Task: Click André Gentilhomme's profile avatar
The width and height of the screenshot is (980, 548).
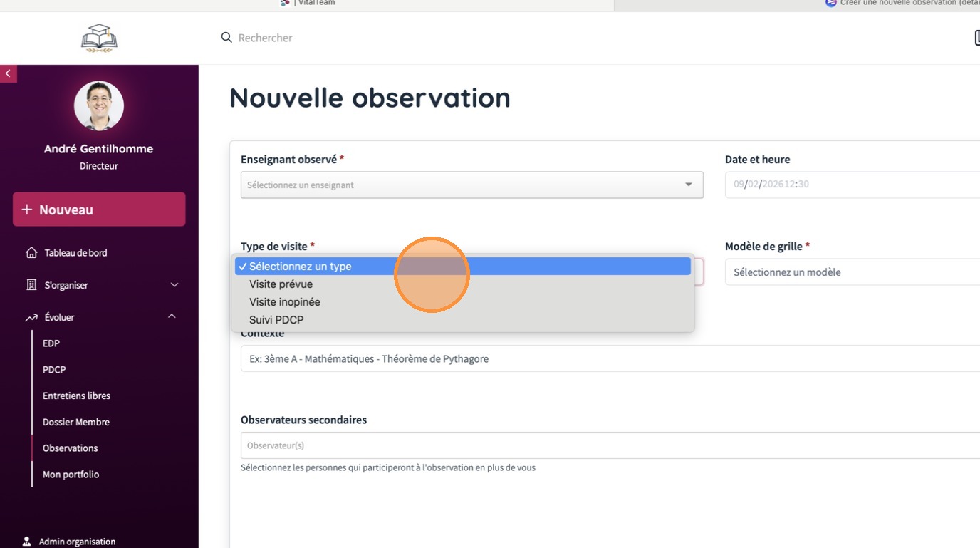Action: click(99, 105)
